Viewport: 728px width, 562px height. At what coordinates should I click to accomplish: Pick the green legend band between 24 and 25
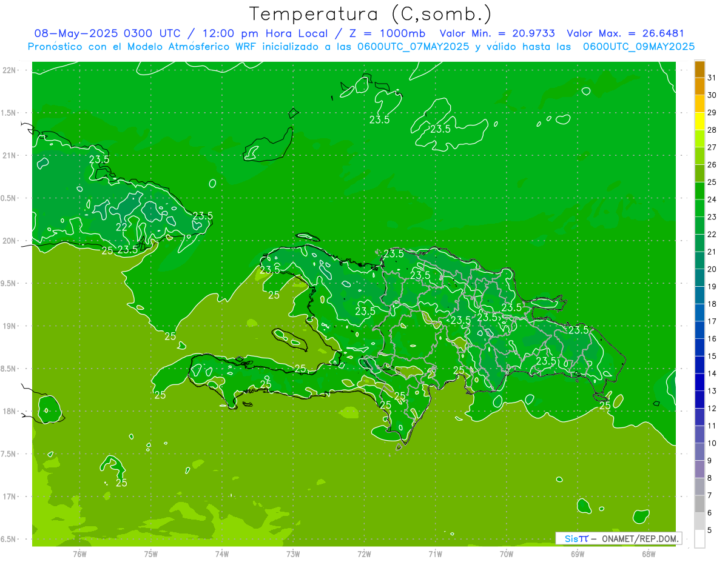[x=699, y=191]
